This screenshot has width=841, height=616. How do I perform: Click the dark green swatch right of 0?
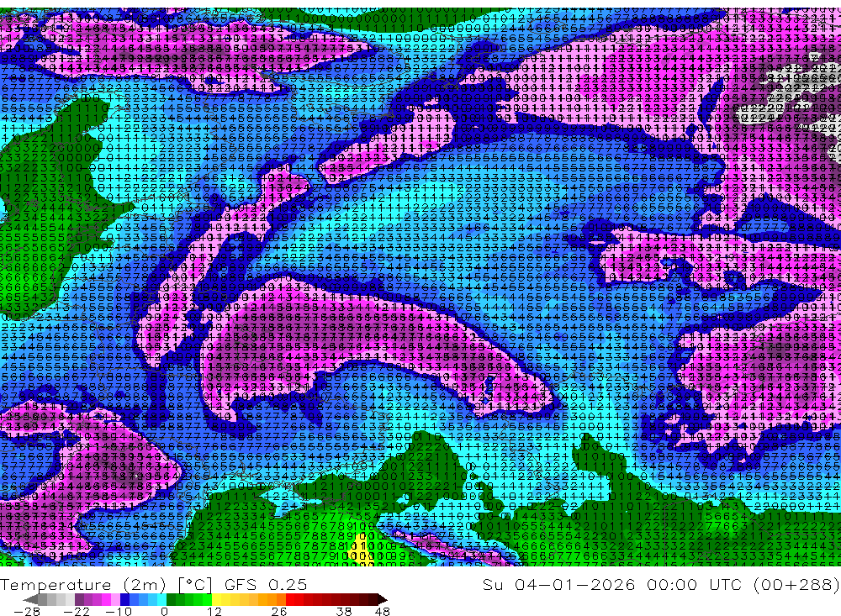click(x=171, y=599)
